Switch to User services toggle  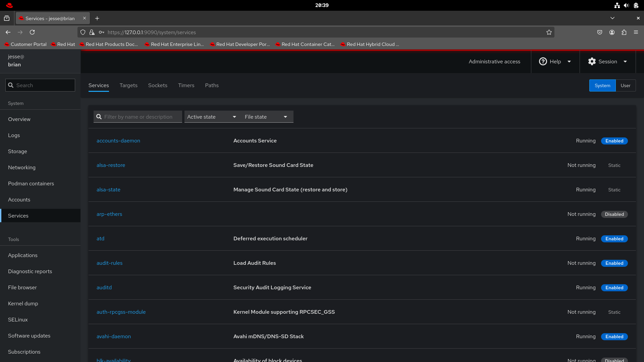click(x=626, y=85)
